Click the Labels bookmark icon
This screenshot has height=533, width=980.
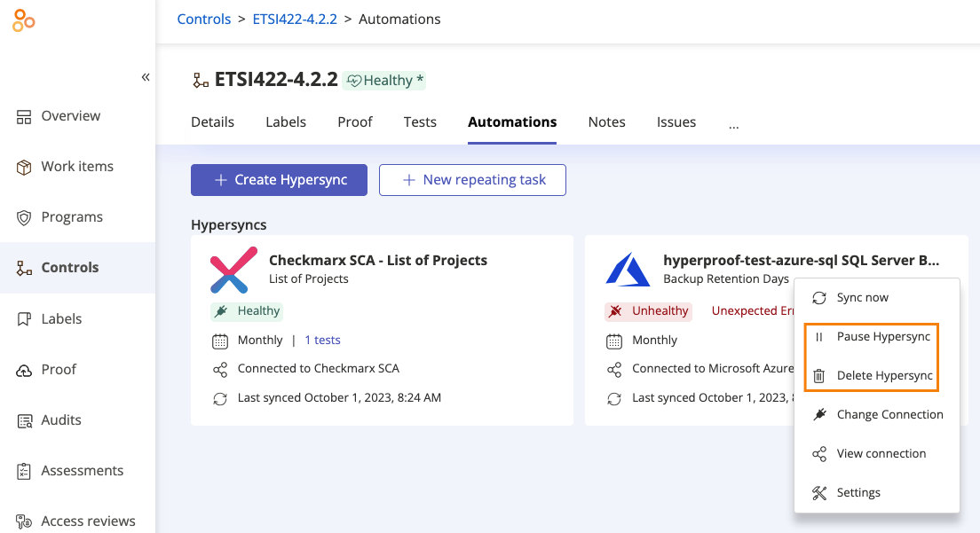tap(24, 319)
